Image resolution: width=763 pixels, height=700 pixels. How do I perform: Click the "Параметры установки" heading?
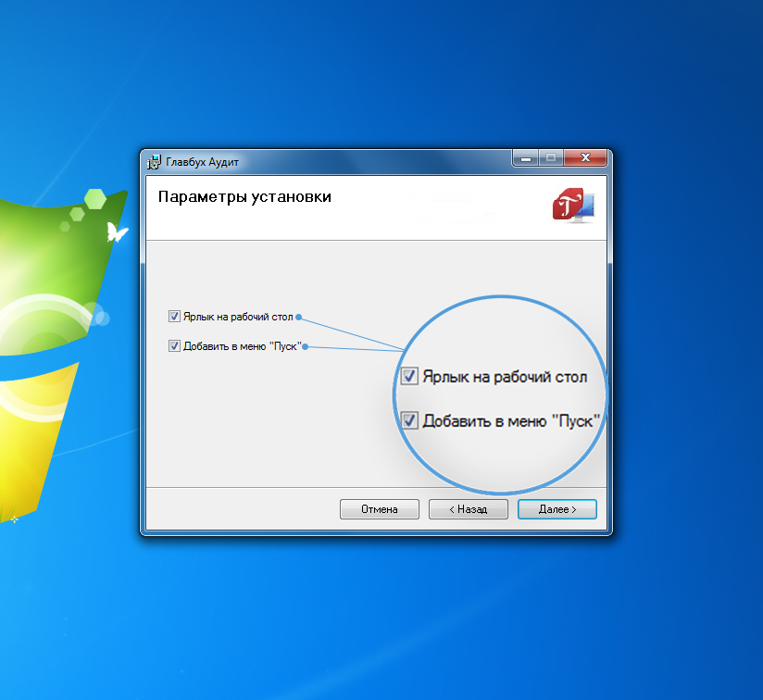[x=244, y=197]
